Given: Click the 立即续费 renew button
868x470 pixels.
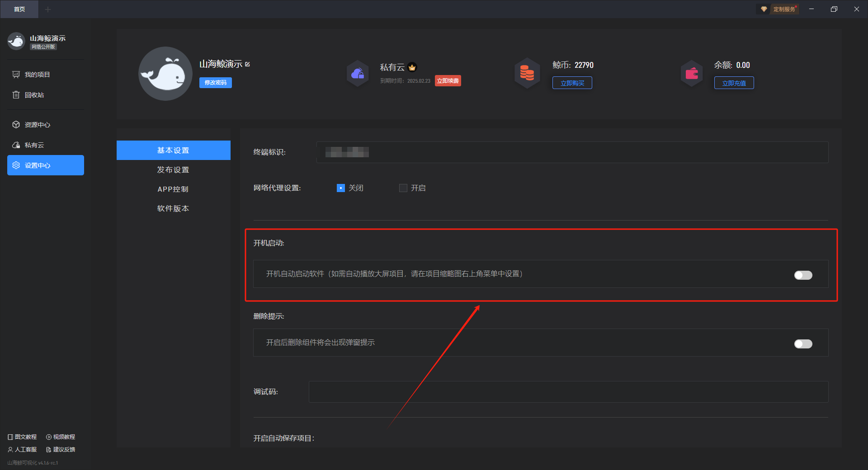Looking at the screenshot, I should point(448,81).
